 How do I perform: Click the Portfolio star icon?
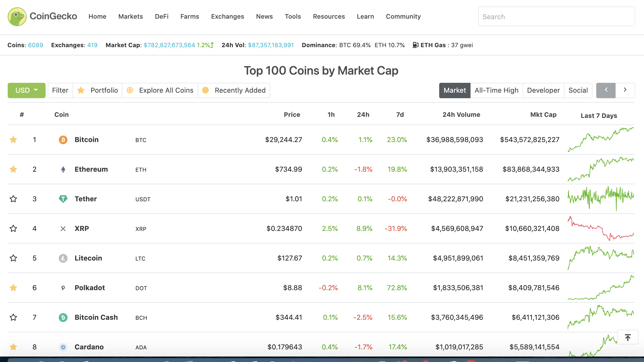(81, 90)
